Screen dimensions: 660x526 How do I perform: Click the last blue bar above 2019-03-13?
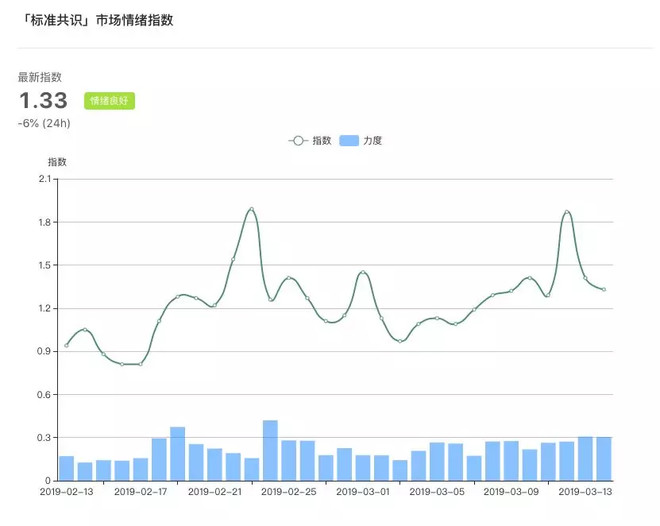point(604,459)
